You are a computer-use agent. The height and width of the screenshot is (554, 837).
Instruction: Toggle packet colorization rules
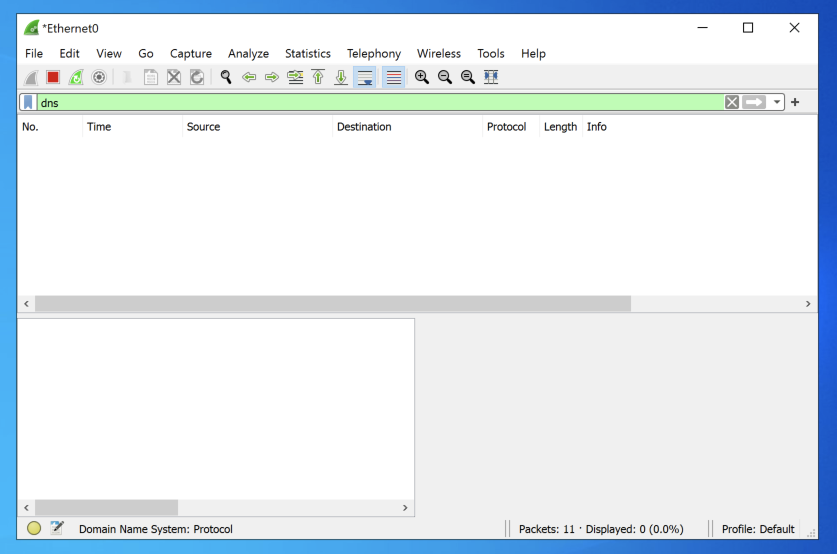[393, 77]
